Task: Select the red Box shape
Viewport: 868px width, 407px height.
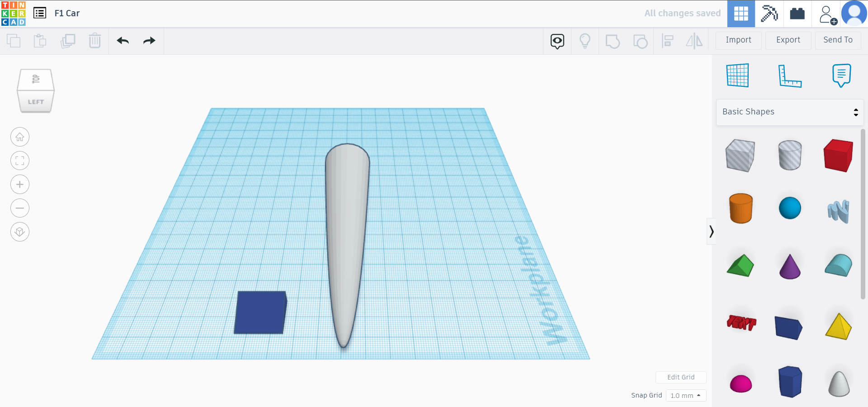Action: (x=839, y=155)
